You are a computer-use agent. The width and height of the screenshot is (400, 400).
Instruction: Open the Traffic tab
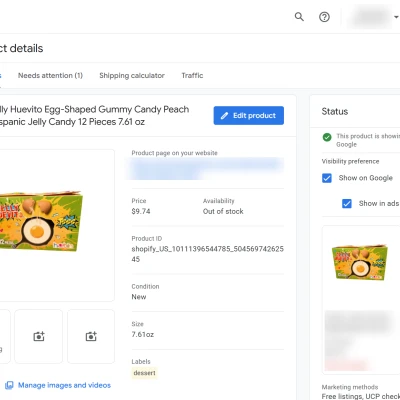tap(192, 76)
